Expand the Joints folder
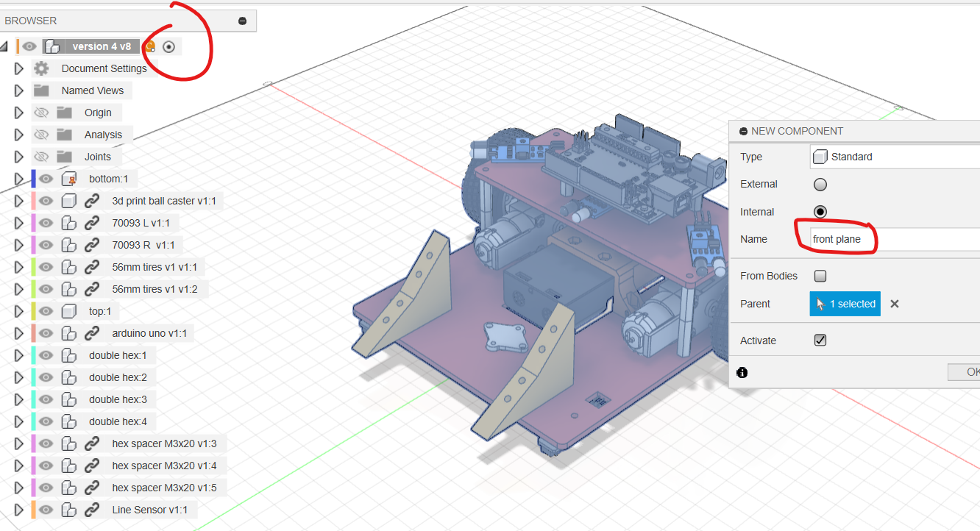 (x=19, y=157)
